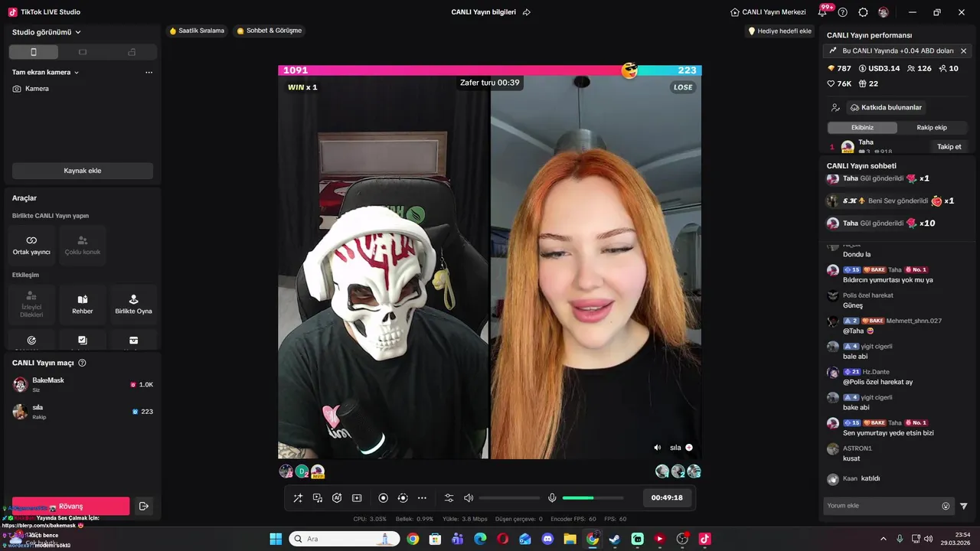The height and width of the screenshot is (551, 980).
Task: Click the USD3.14 earnings stat
Action: [879, 69]
